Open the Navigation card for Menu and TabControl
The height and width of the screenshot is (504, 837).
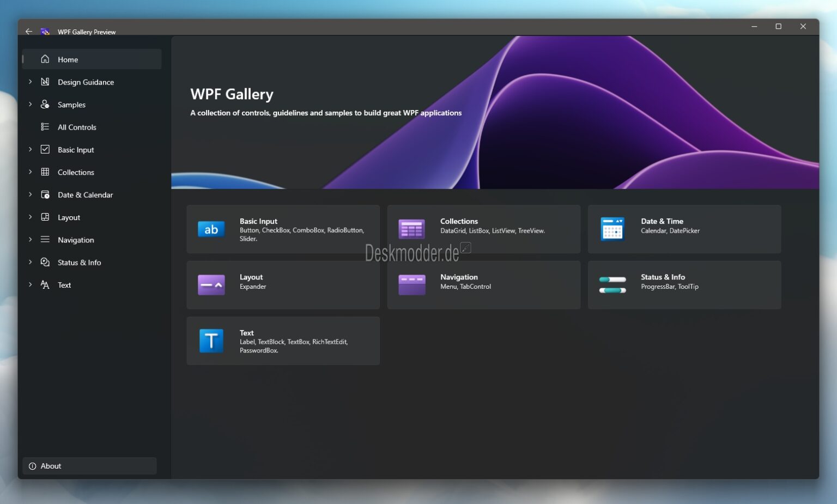[483, 284]
